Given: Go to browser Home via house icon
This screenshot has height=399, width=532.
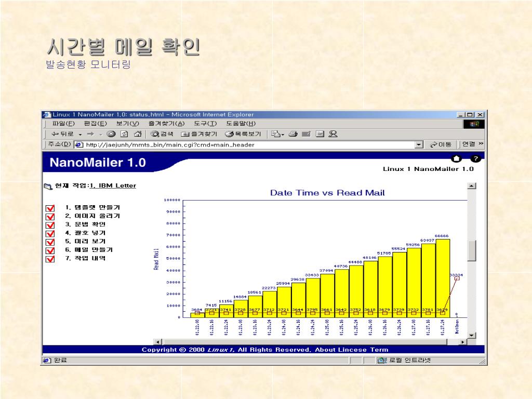Looking at the screenshot, I should click(137, 134).
